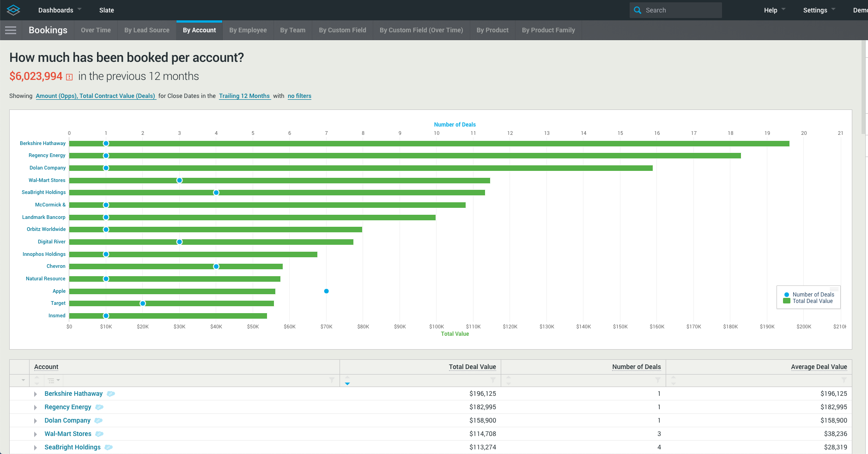This screenshot has height=454, width=868.
Task: Click the search magnifier icon
Action: [x=637, y=10]
